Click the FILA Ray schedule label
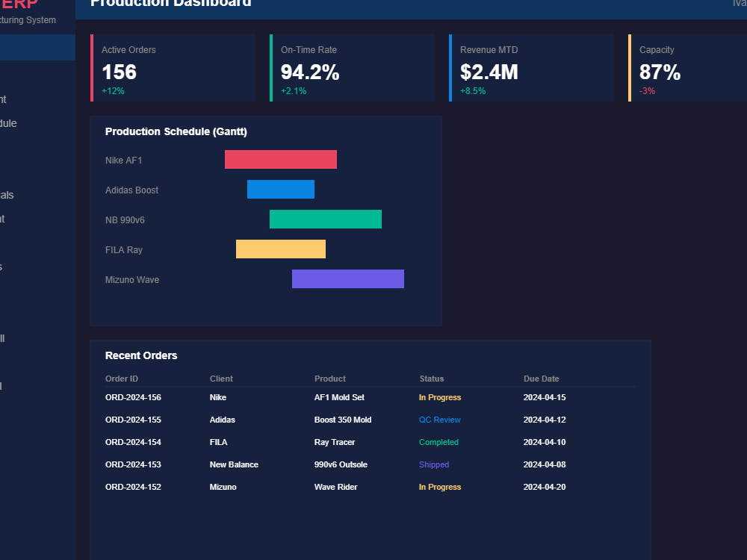Image resolution: width=747 pixels, height=560 pixels. click(124, 250)
